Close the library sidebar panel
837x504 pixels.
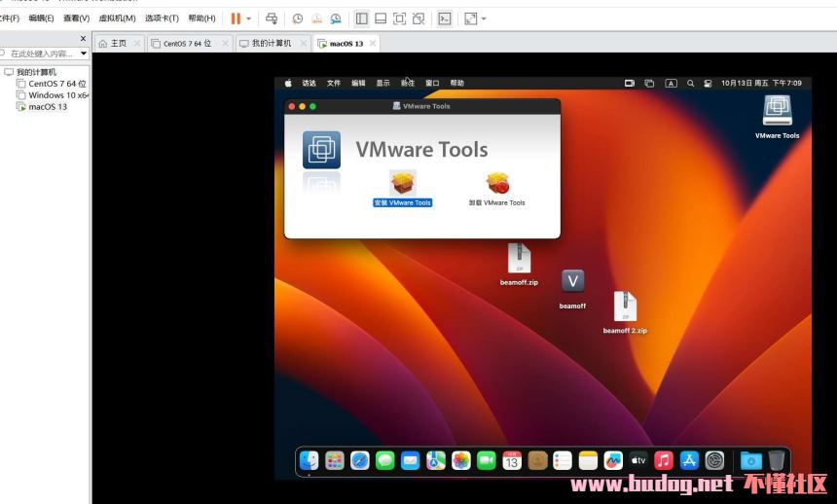click(x=83, y=39)
